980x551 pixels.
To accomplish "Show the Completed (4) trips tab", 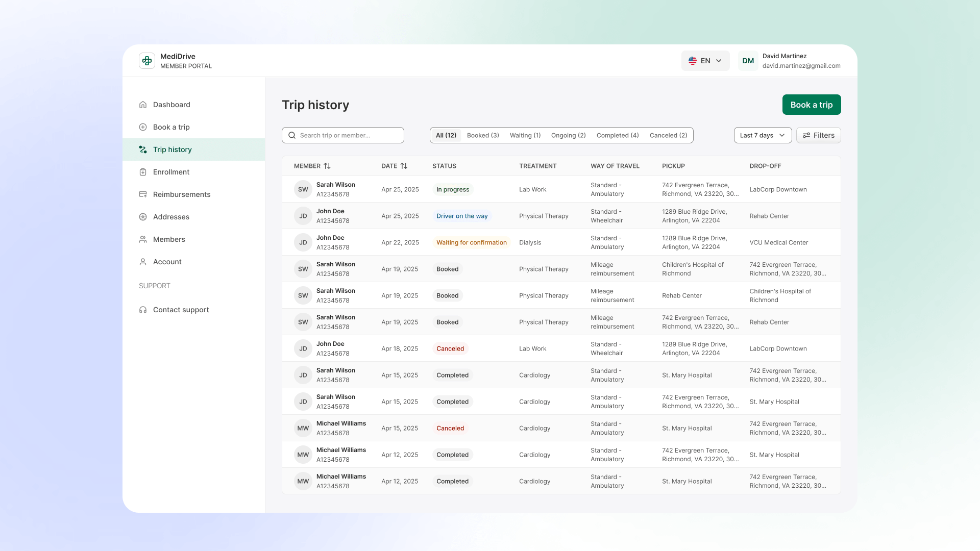I will tap(618, 135).
